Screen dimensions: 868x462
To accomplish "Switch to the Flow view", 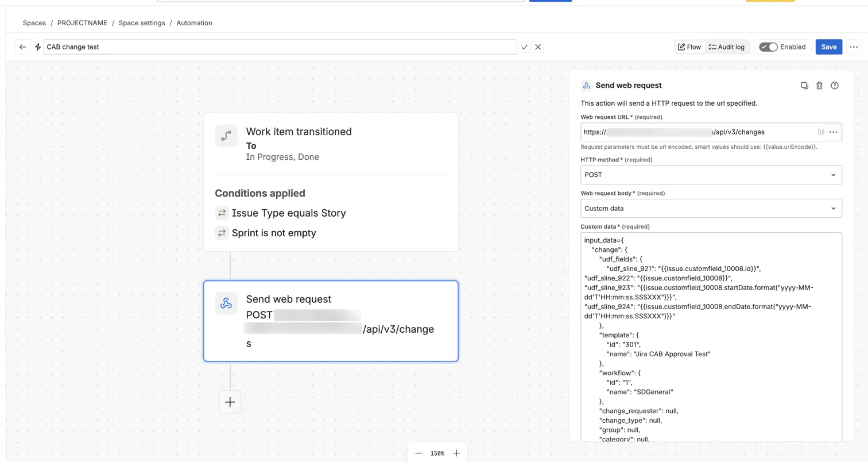I will click(689, 47).
